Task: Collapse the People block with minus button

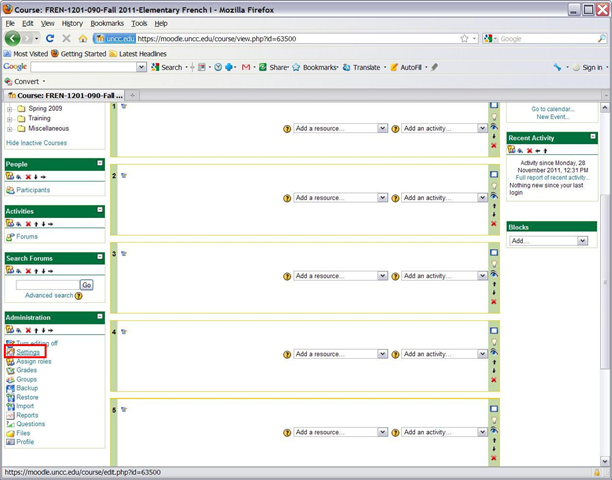Action: [100, 163]
